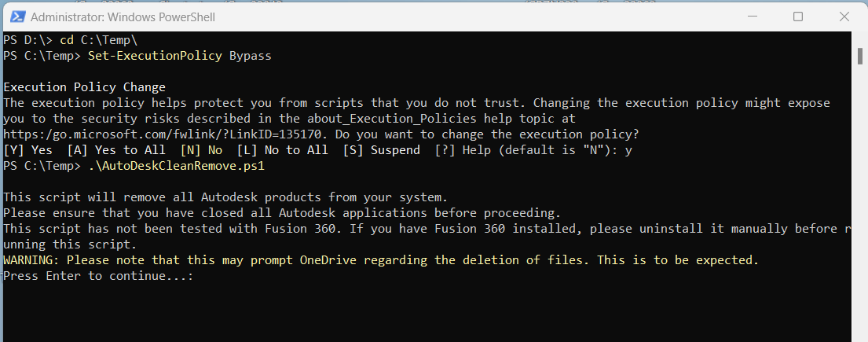Minimize the PowerShell window
The image size is (868, 342).
point(751,17)
